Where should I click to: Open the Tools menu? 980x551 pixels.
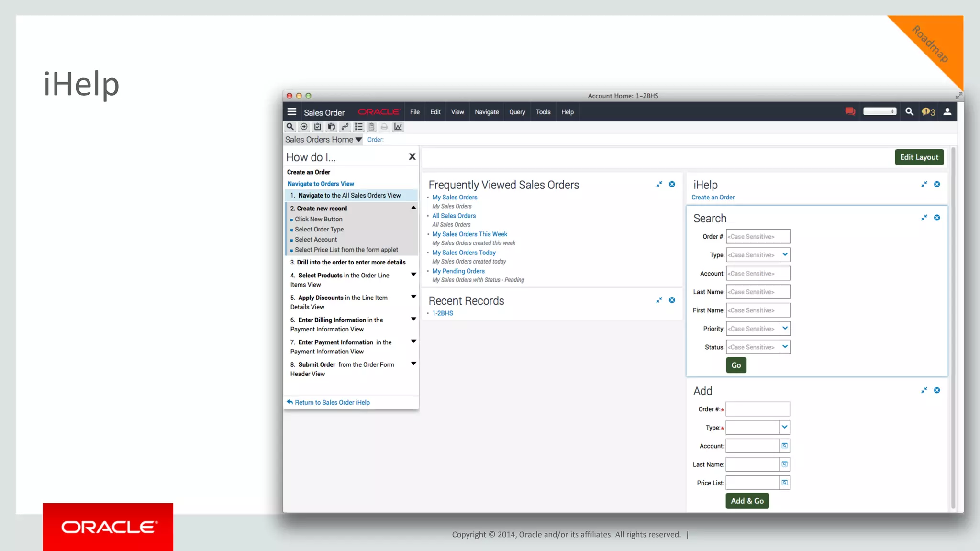click(x=543, y=112)
